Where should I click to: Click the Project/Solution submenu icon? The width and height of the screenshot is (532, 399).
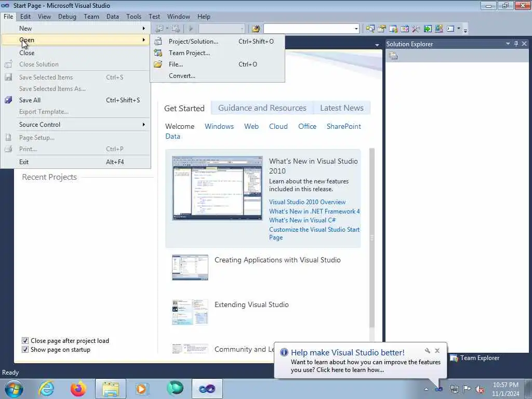(x=158, y=42)
